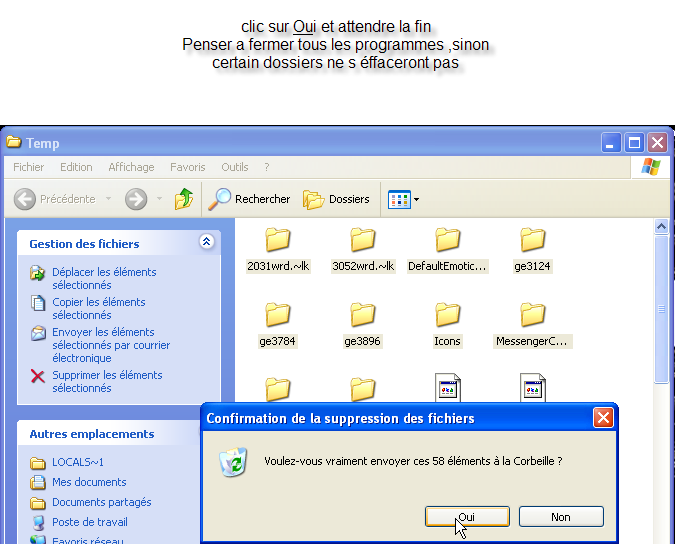The height and width of the screenshot is (544, 675).
Task: Open the view mode dropdown in toolbar
Action: [416, 199]
